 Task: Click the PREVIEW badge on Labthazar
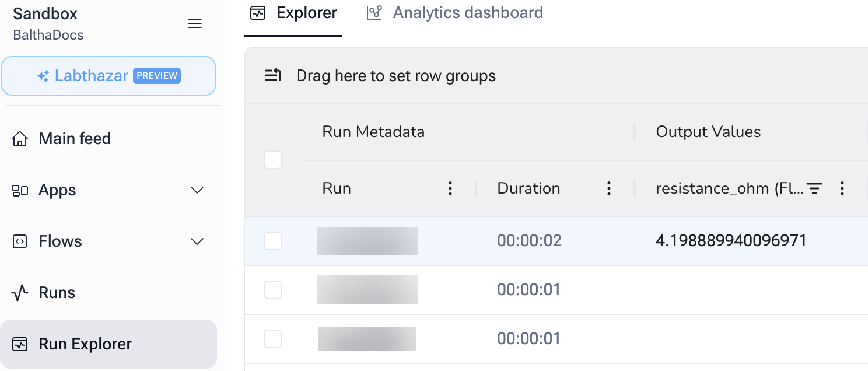157,76
